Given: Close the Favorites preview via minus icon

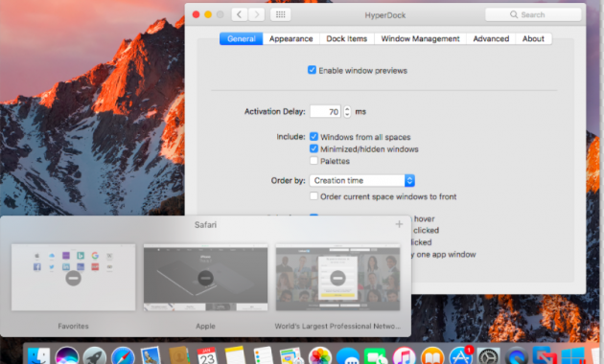Looking at the screenshot, I should [73, 278].
